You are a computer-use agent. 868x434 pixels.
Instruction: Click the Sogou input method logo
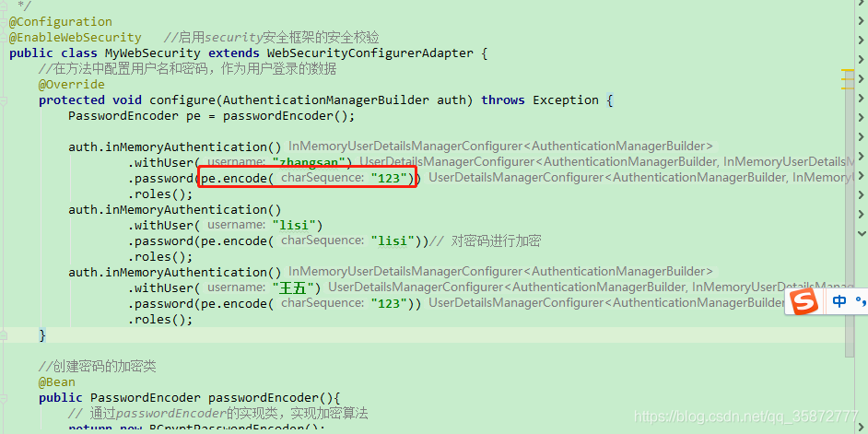803,302
